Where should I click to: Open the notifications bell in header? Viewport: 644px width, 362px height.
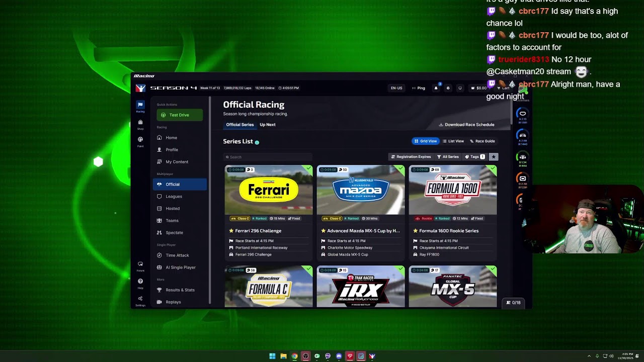[x=436, y=88]
